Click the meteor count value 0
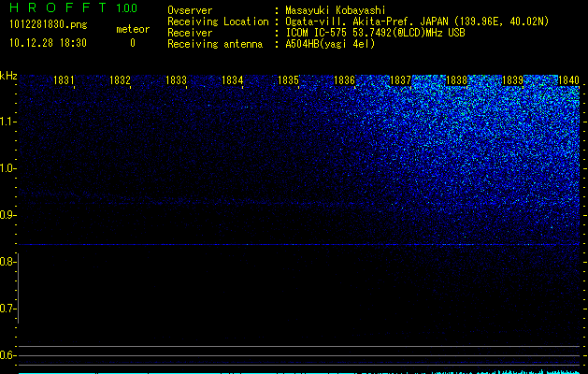The image size is (588, 374). click(x=133, y=43)
